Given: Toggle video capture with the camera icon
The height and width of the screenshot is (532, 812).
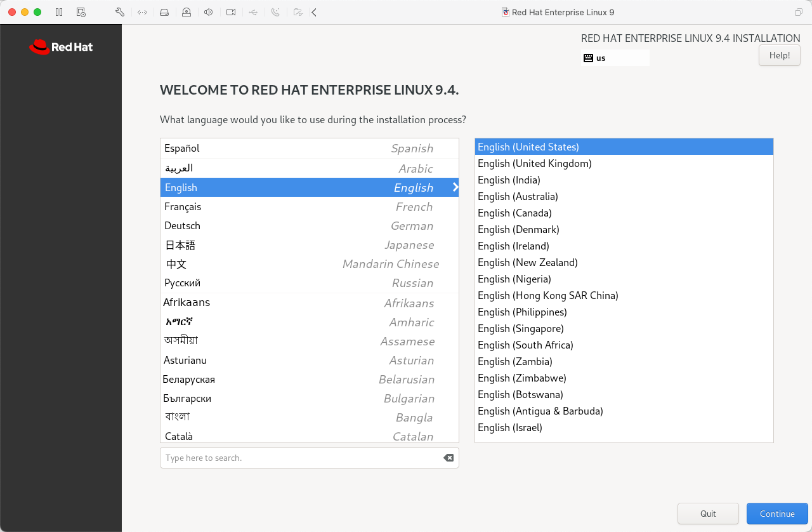Looking at the screenshot, I should pyautogui.click(x=231, y=12).
